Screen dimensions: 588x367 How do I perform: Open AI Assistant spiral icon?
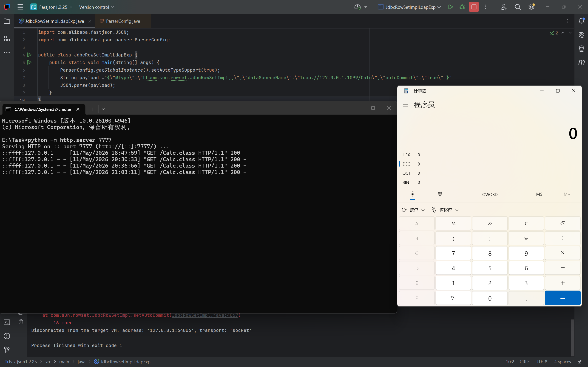tap(581, 35)
